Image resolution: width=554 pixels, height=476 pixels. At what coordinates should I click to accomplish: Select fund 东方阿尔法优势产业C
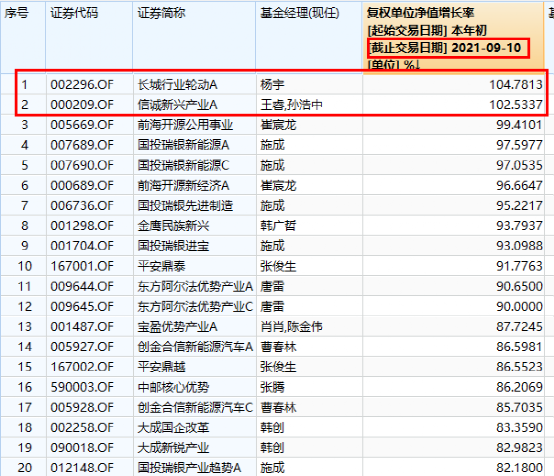195,306
